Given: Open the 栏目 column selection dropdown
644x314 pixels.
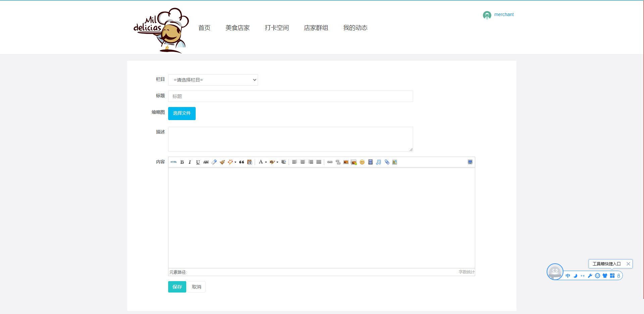Looking at the screenshot, I should coord(213,80).
